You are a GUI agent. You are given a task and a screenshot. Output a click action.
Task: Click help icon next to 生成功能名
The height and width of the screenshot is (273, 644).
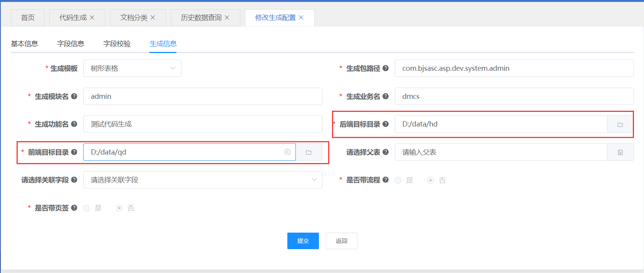click(74, 124)
